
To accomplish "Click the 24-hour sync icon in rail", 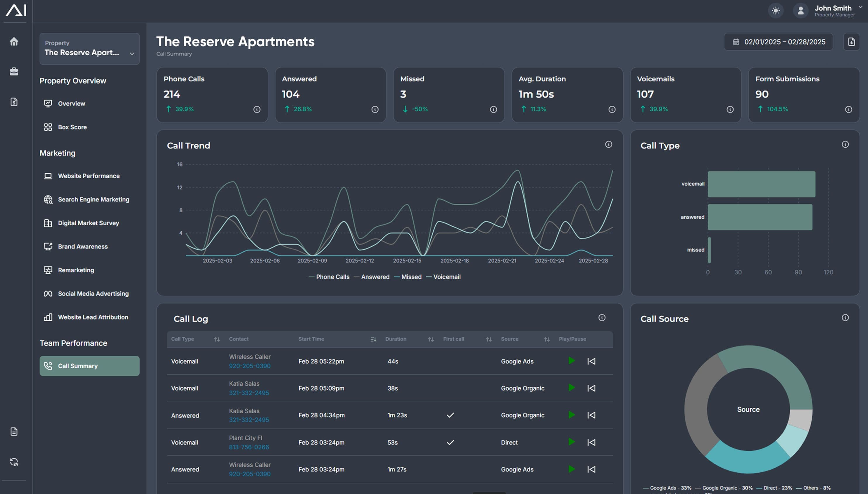I will click(x=14, y=462).
